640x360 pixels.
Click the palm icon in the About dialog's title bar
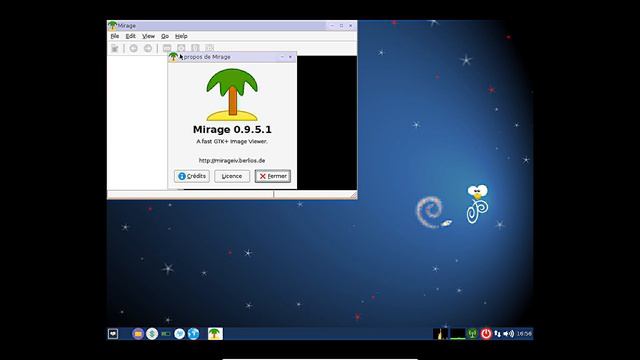coord(173,57)
